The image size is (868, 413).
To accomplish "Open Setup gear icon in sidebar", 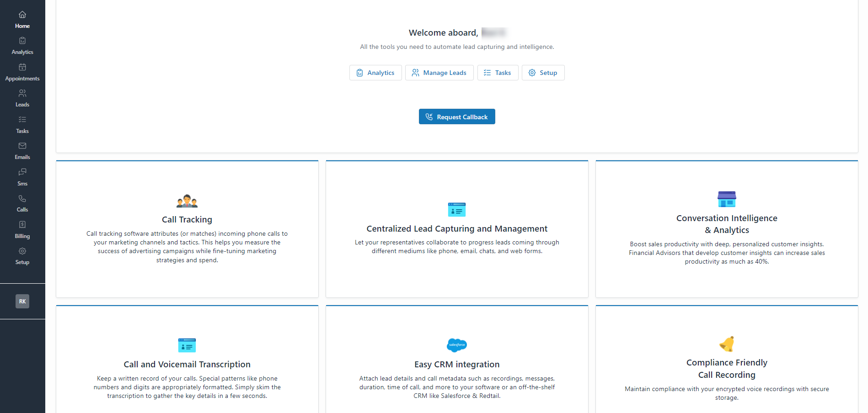I will click(22, 251).
